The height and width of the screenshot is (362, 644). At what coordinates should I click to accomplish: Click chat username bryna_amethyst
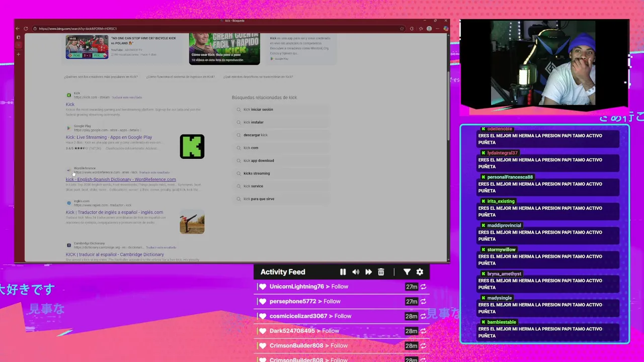504,274
